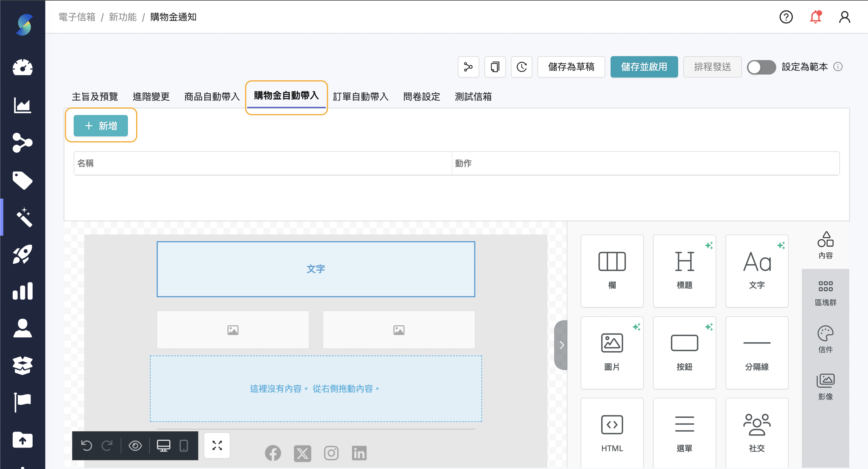Toggle email preview with the eye icon
868x469 pixels.
point(136,445)
